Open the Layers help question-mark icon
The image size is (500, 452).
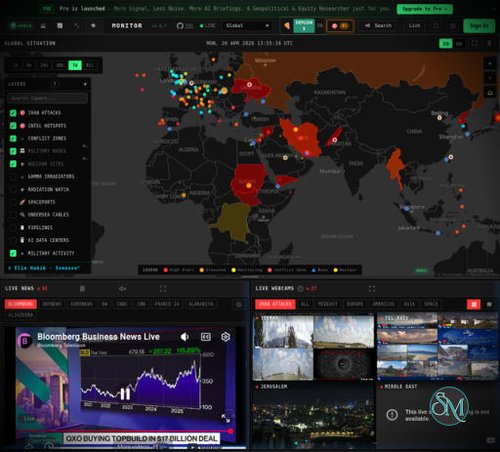click(x=55, y=84)
